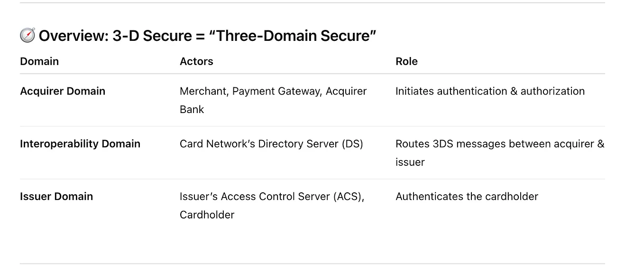Click Authenticates the cardholder text

click(467, 197)
